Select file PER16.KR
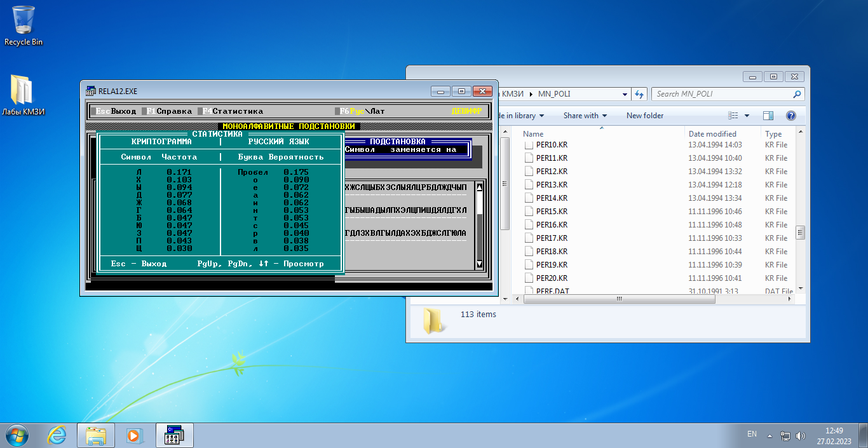The height and width of the screenshot is (448, 868). tap(552, 225)
